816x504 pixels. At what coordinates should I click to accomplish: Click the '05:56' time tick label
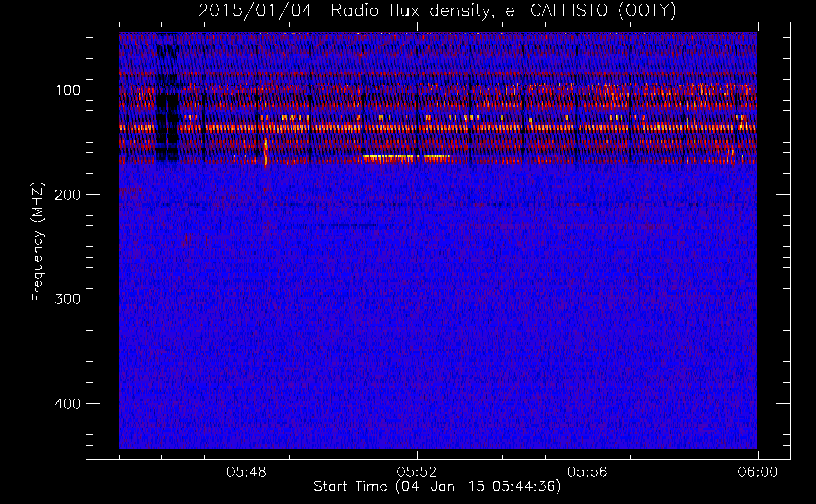coord(588,472)
